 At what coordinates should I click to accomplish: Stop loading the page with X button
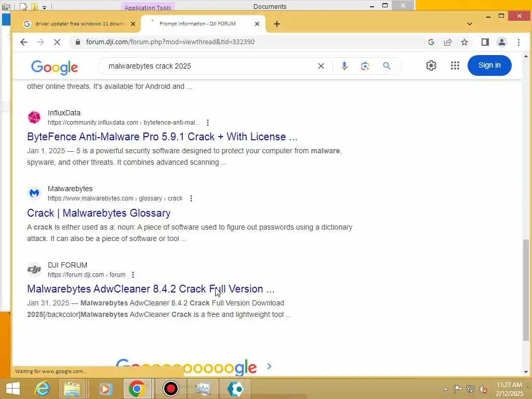57,42
